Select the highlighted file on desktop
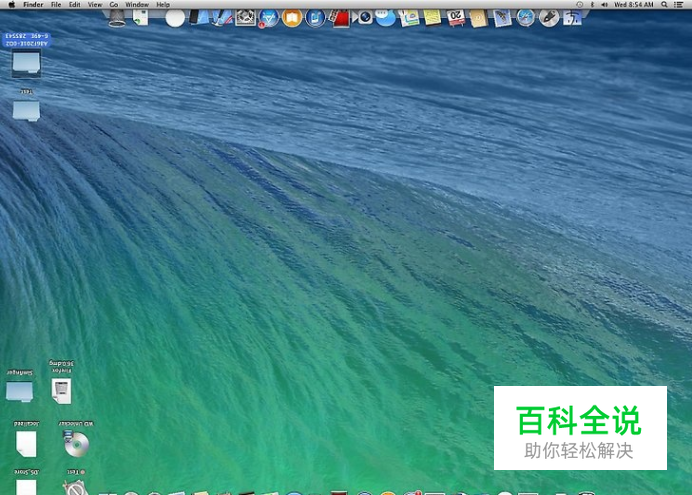Image resolution: width=692 pixels, height=495 pixels. click(26, 63)
